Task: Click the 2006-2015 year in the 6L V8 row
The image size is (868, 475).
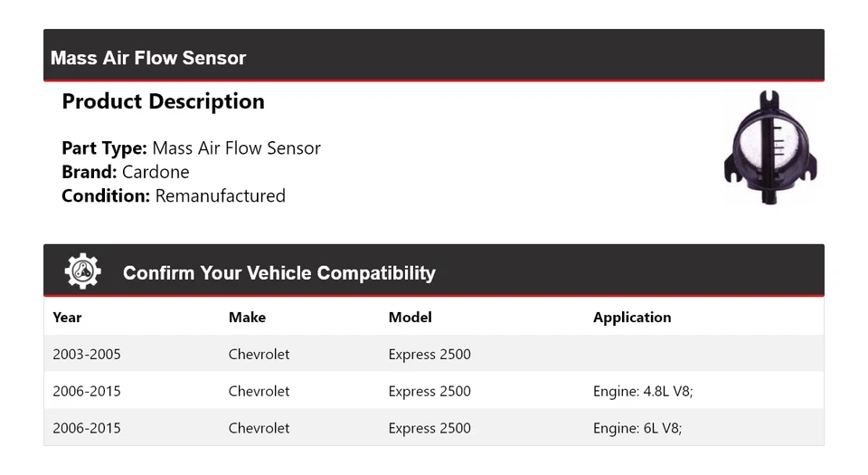Action: coord(87,428)
